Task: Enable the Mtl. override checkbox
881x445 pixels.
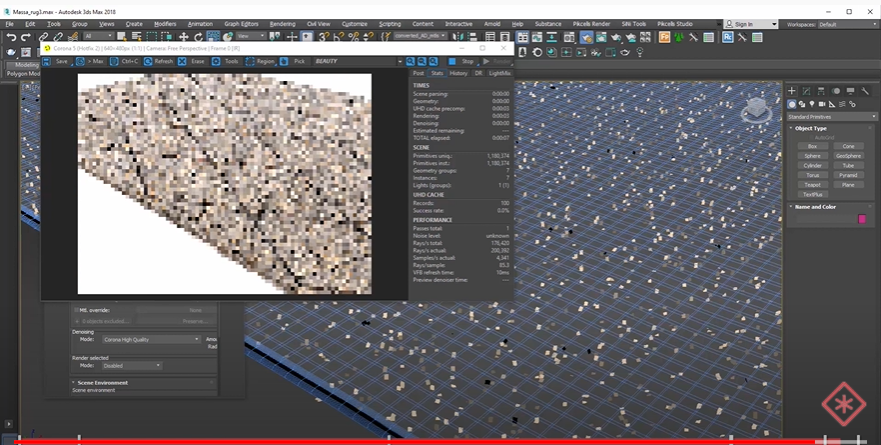Action: point(76,310)
